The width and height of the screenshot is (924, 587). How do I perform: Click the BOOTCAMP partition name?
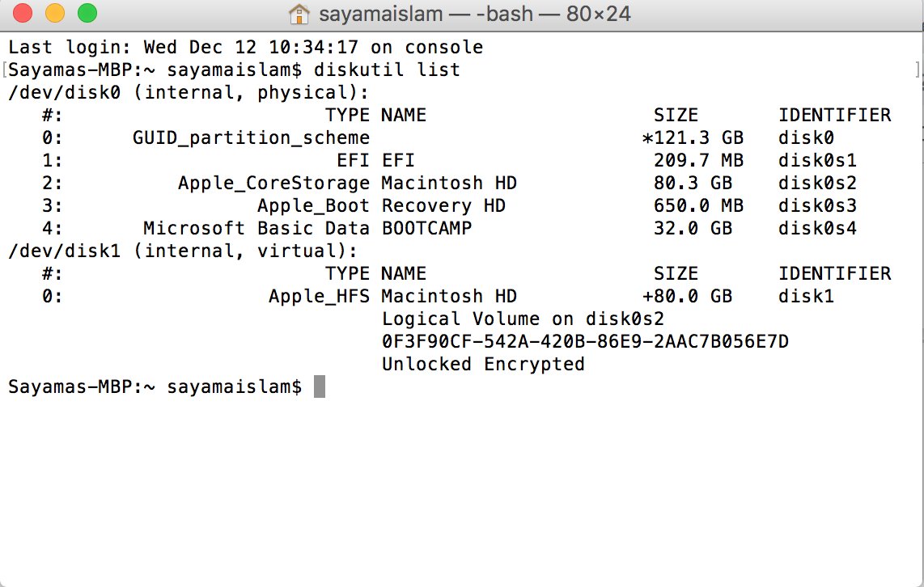click(x=426, y=229)
